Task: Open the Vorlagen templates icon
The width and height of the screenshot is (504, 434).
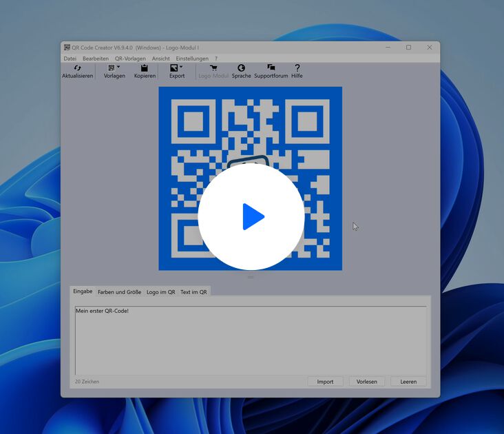Action: tap(112, 68)
